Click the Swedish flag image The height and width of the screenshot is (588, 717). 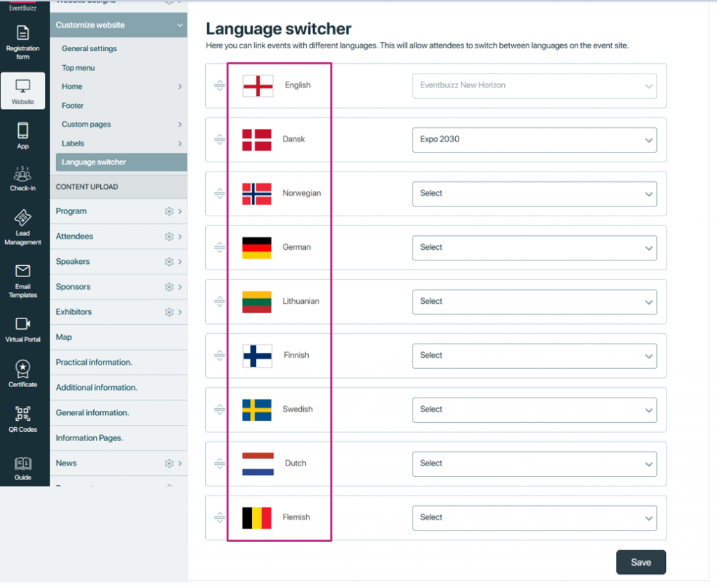click(257, 410)
